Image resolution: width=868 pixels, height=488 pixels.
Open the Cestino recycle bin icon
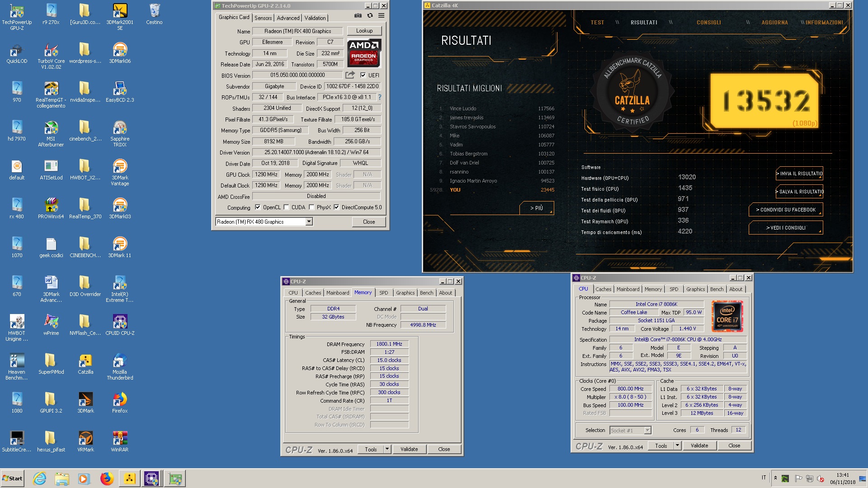coord(154,14)
